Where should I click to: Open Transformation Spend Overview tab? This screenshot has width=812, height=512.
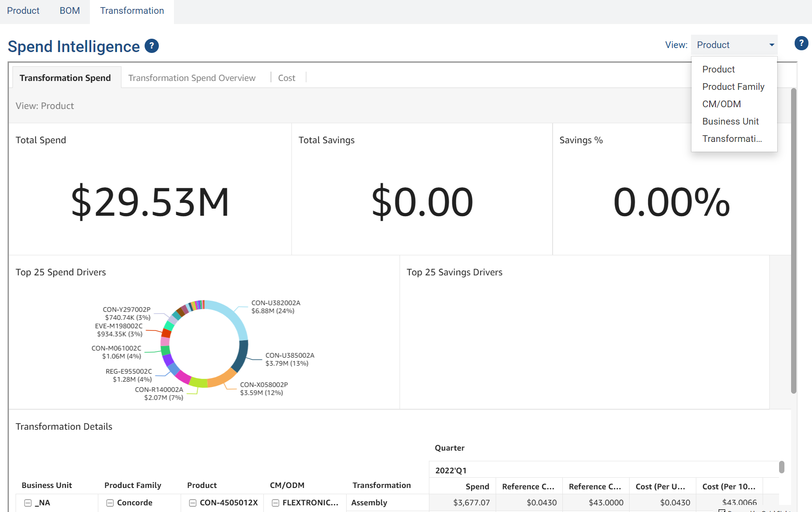point(192,78)
